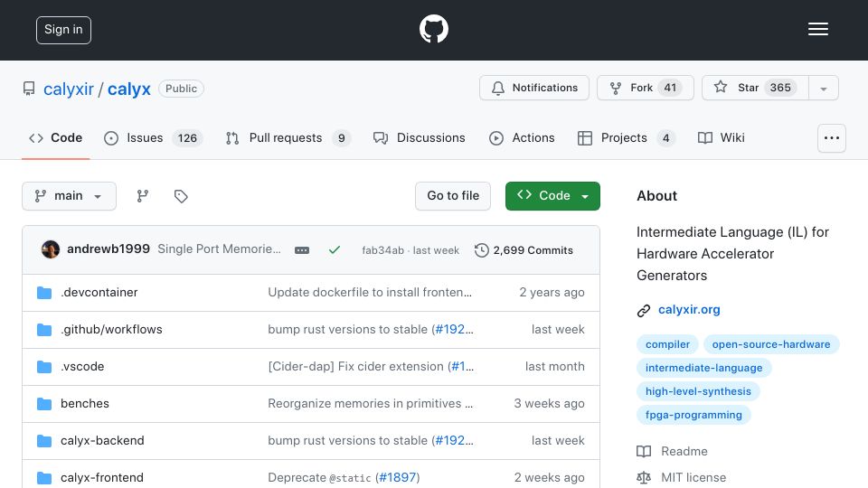Viewport: 868px width, 488px height.
Task: Open the calyx repository name link
Action: [x=129, y=89]
